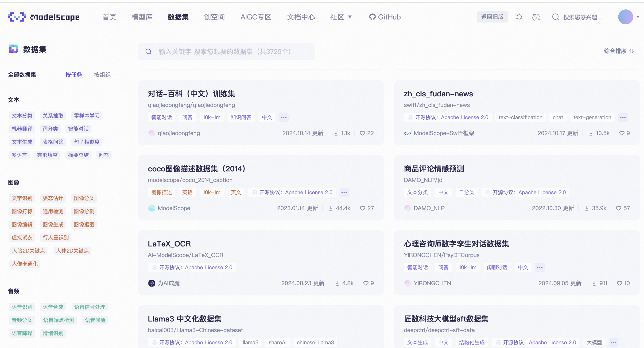Like the LaTeX_OCR dataset heart icon
This screenshot has width=644, height=348.
[x=365, y=283]
